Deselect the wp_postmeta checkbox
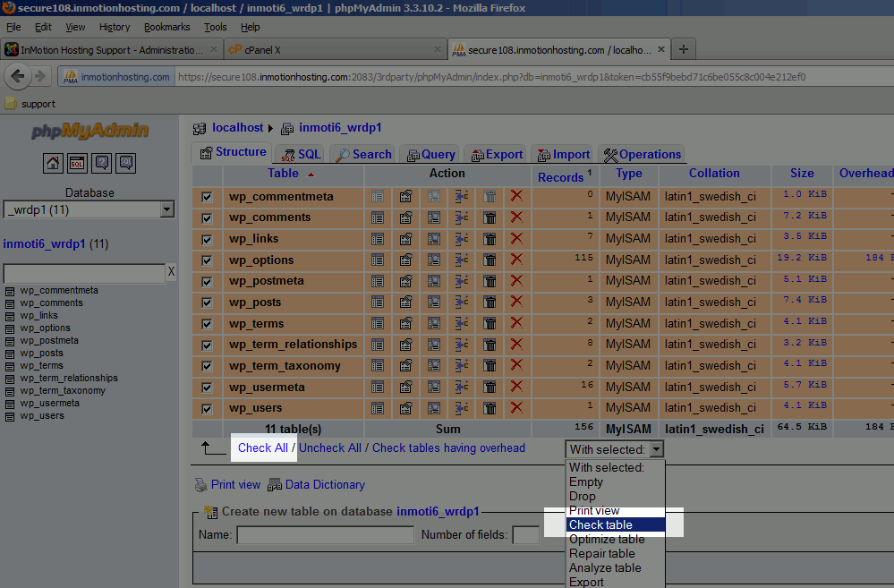 click(x=206, y=280)
